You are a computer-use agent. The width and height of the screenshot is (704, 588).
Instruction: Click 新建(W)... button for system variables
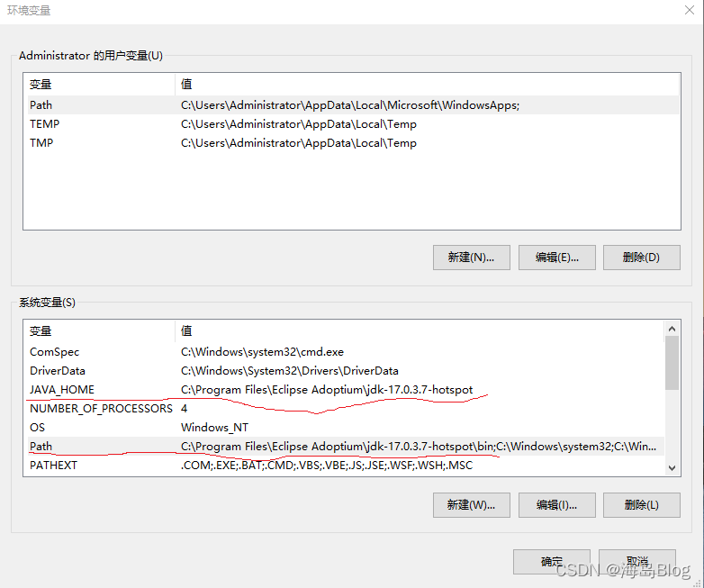point(472,505)
